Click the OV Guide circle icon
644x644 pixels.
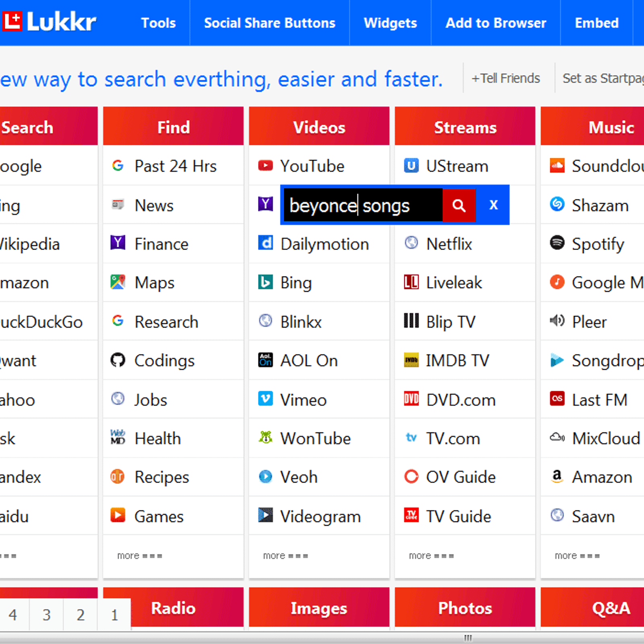point(411,477)
